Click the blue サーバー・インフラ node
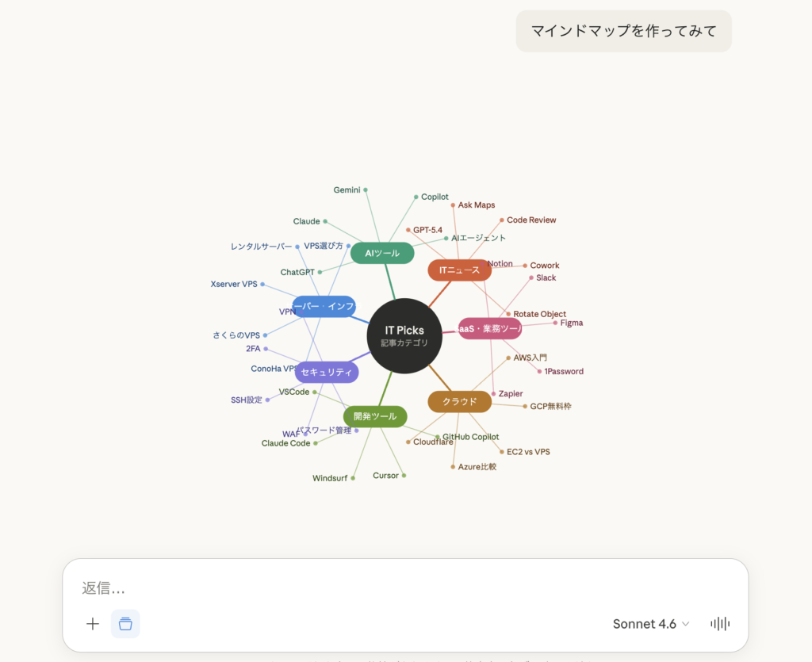This screenshot has height=662, width=812. (324, 307)
